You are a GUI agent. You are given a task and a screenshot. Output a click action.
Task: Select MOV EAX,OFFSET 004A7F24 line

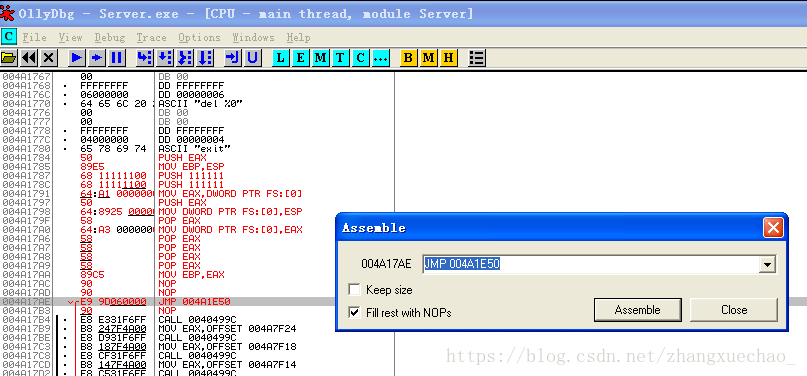coord(227,328)
